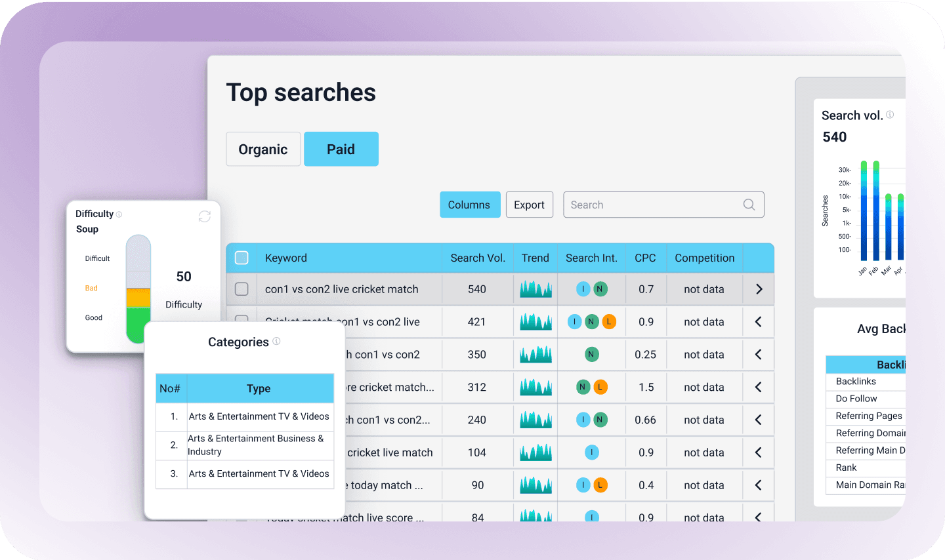Image resolution: width=945 pixels, height=560 pixels.
Task: Click the blue I intent badge in 104 row
Action: click(592, 452)
